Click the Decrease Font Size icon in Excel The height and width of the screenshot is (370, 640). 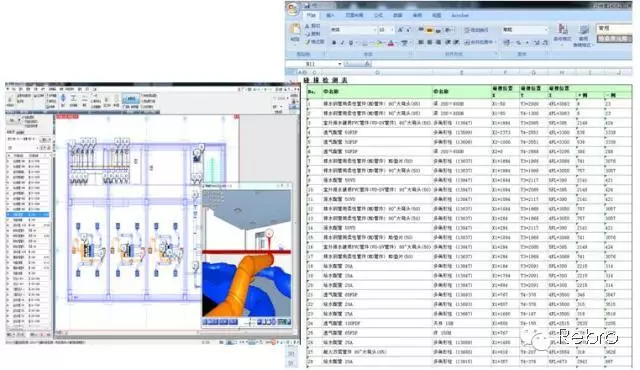coord(408,30)
